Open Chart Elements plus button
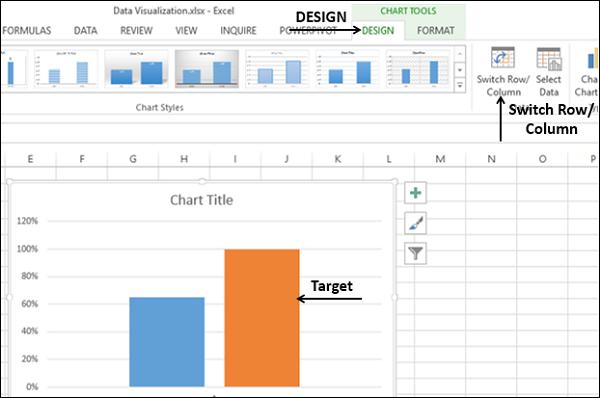This screenshot has width=600, height=398. [x=415, y=192]
